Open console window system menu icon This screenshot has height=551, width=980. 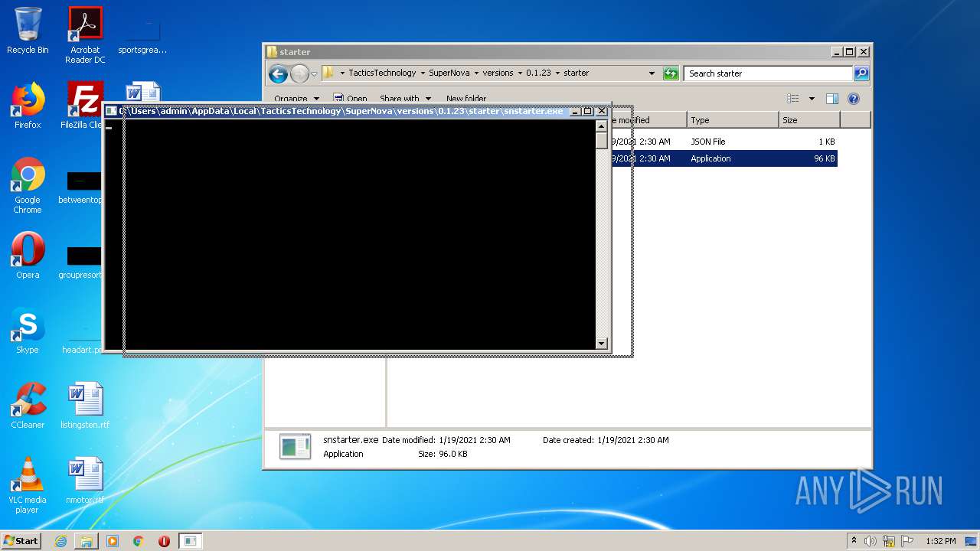pos(112,111)
